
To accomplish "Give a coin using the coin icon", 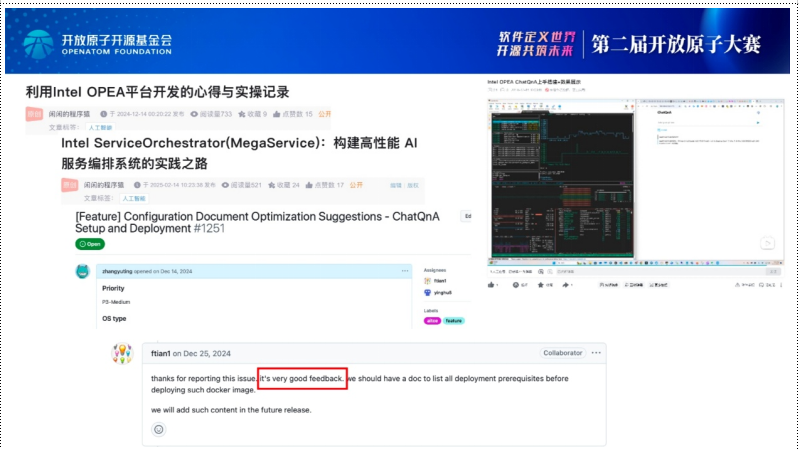I will pyautogui.click(x=516, y=285).
